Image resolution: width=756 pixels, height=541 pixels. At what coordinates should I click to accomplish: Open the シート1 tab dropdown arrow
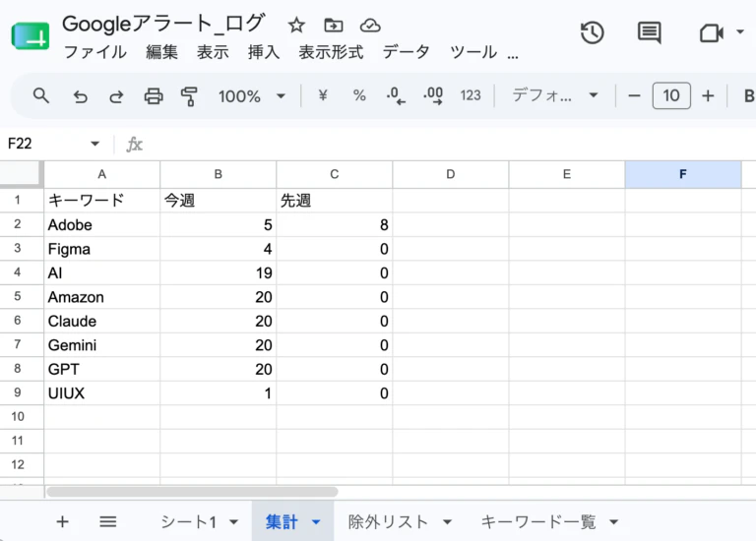234,521
